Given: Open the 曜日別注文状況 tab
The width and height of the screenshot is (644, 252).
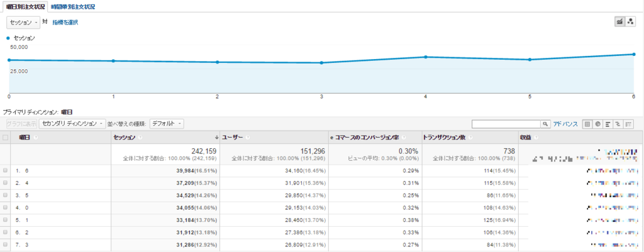Looking at the screenshot, I should point(24,7).
